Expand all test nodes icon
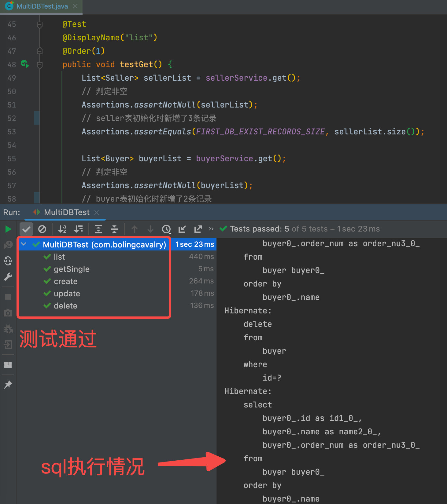The height and width of the screenshot is (504, 447). click(98, 229)
